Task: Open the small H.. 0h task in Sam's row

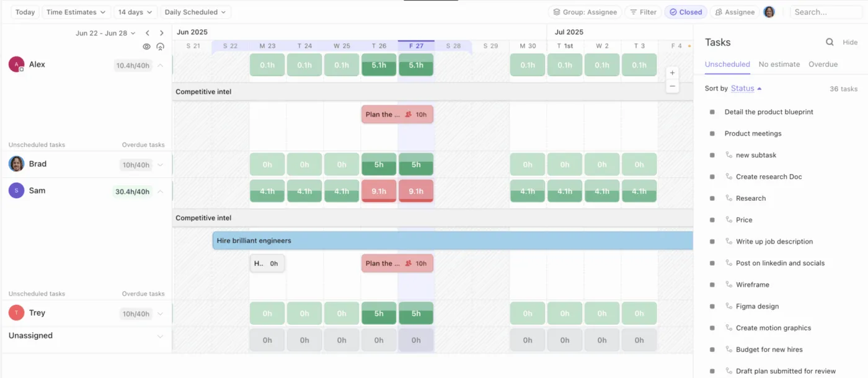Action: pyautogui.click(x=267, y=263)
